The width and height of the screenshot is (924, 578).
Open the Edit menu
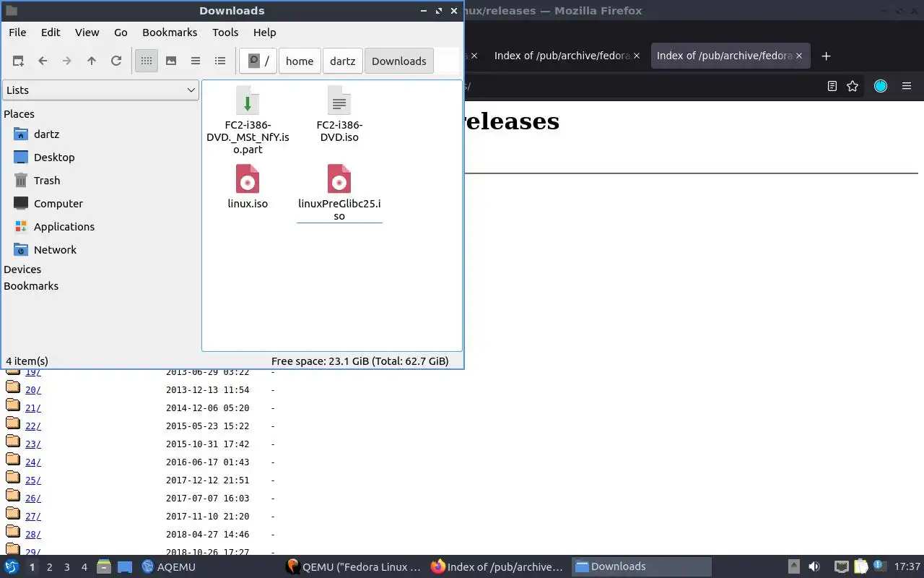click(51, 33)
